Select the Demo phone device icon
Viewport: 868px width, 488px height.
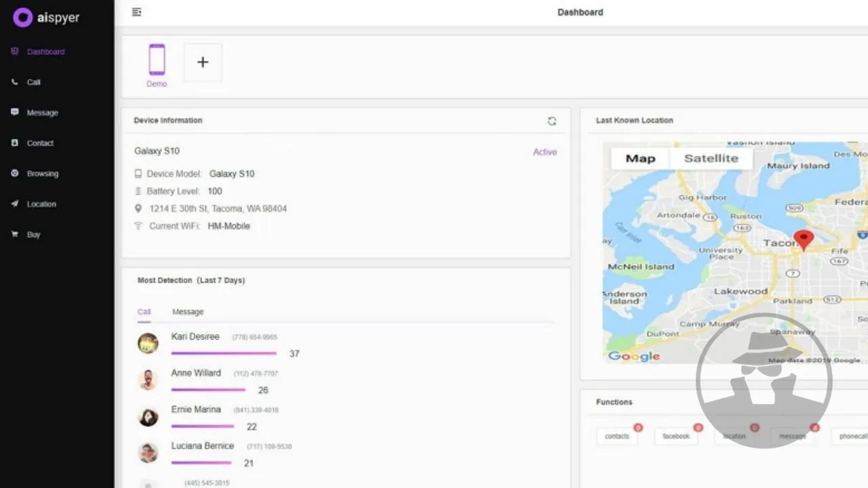point(157,60)
